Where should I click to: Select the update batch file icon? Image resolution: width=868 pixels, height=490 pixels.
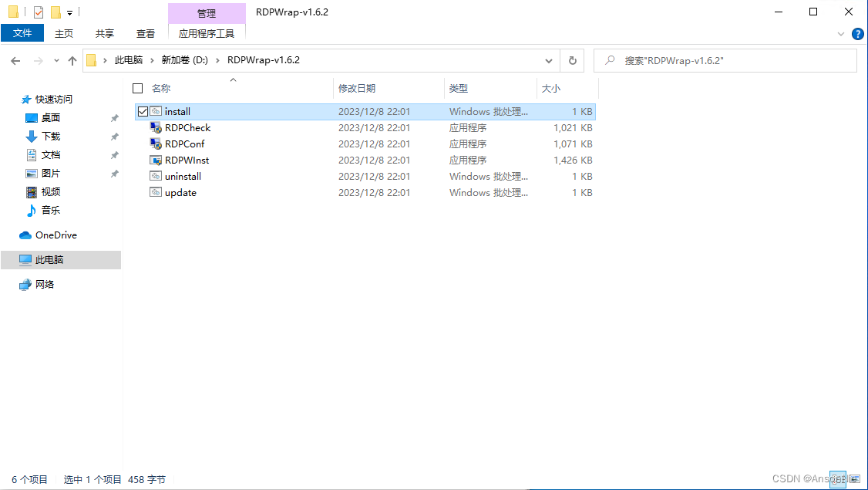click(x=156, y=192)
